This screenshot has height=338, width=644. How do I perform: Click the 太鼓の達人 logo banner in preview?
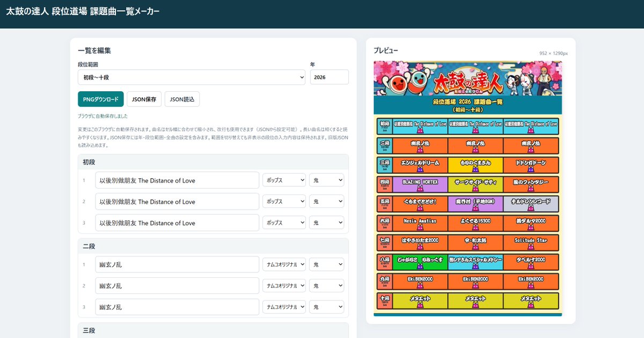tap(467, 79)
